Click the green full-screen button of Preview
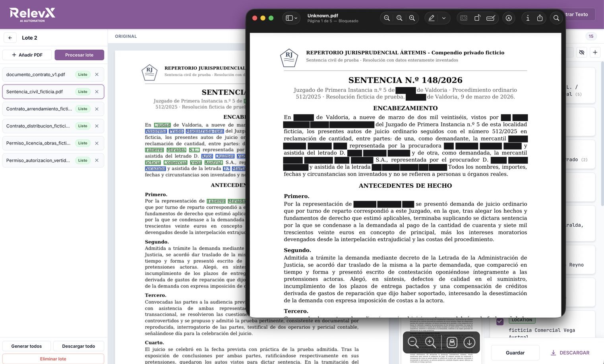The height and width of the screenshot is (364, 604). 271,18
